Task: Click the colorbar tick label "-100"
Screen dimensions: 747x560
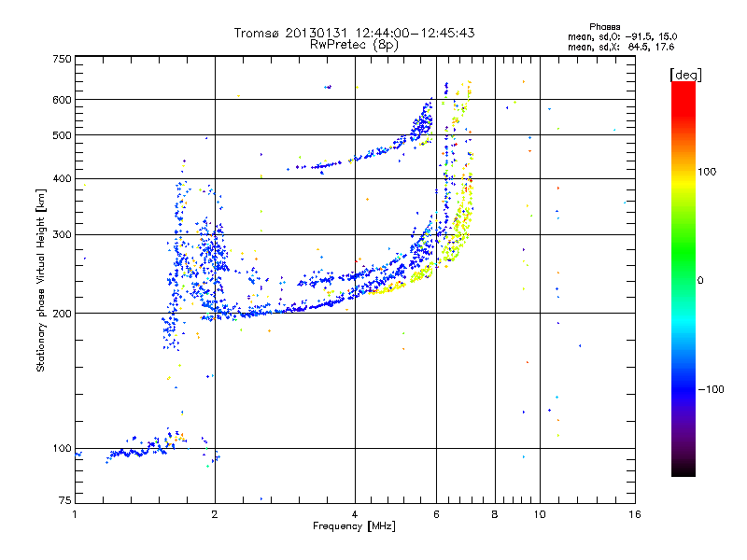Action: point(711,389)
